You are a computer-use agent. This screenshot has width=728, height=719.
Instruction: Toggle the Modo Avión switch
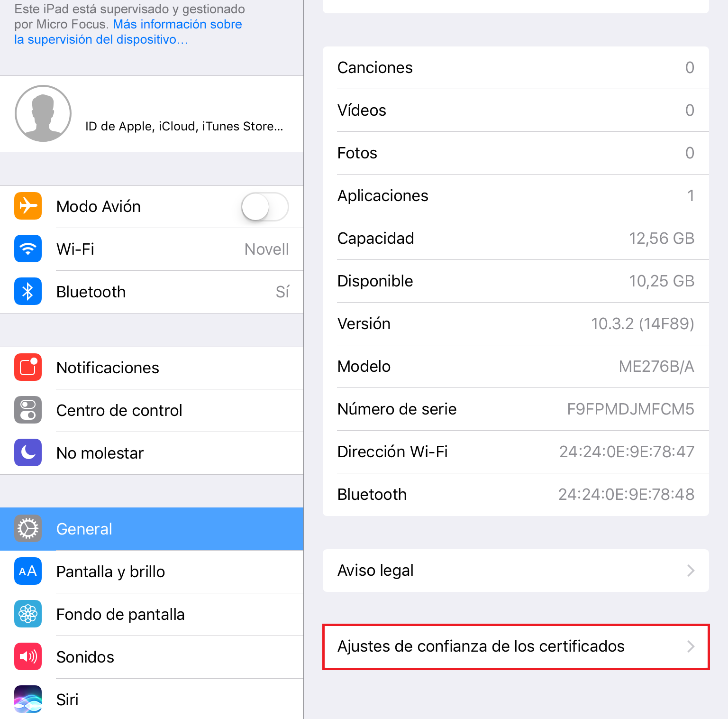[265, 207]
